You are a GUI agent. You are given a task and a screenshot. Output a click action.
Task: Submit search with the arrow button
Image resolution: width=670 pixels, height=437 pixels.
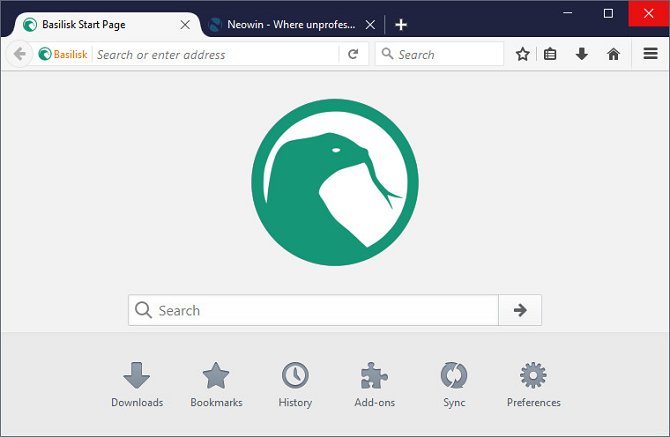pos(520,310)
